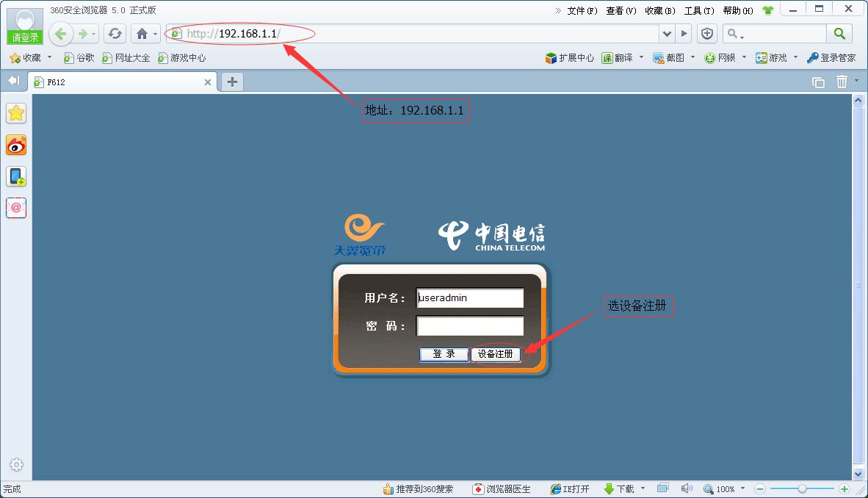The image size is (868, 498).
Task: Expand the 下载 dropdown arrow
Action: click(643, 488)
